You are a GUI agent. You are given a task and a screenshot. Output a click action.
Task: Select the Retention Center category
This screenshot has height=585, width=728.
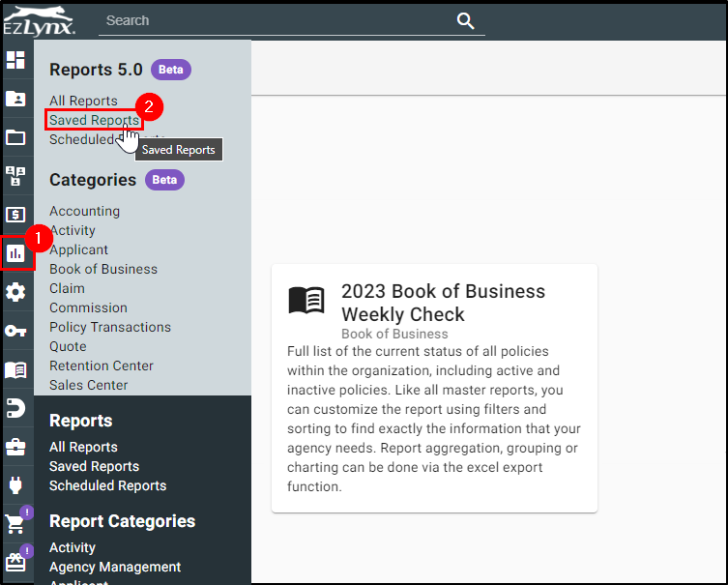point(102,366)
